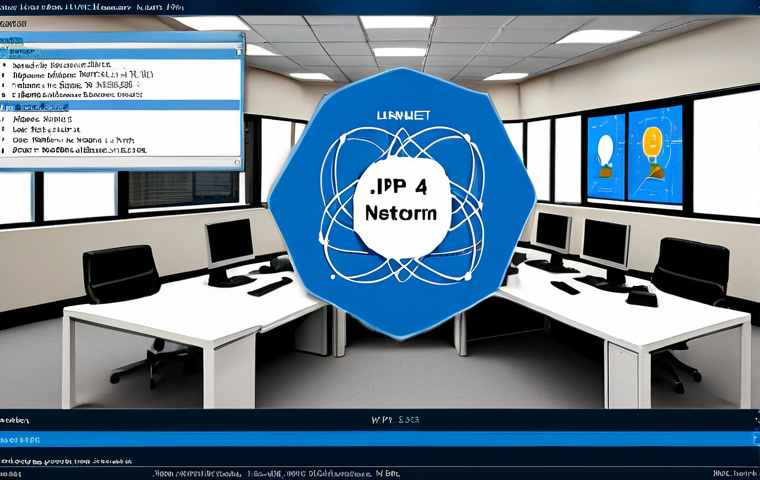Open the wall screen showing white balloon

pos(606,157)
